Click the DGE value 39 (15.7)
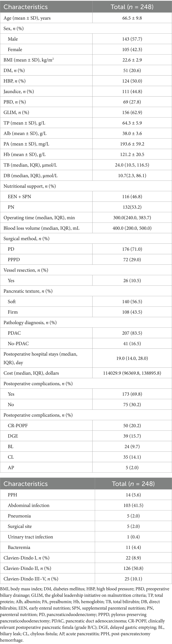 click(132, 436)
